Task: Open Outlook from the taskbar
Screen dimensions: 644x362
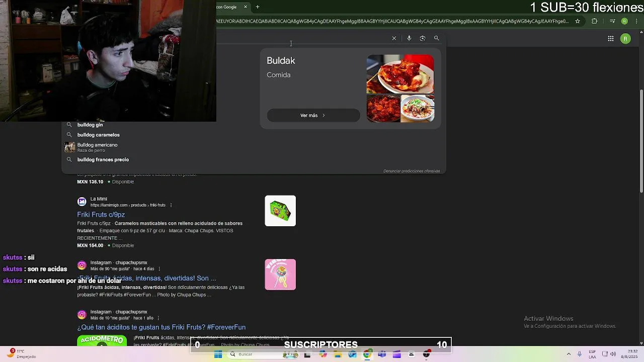Action: pos(352,354)
